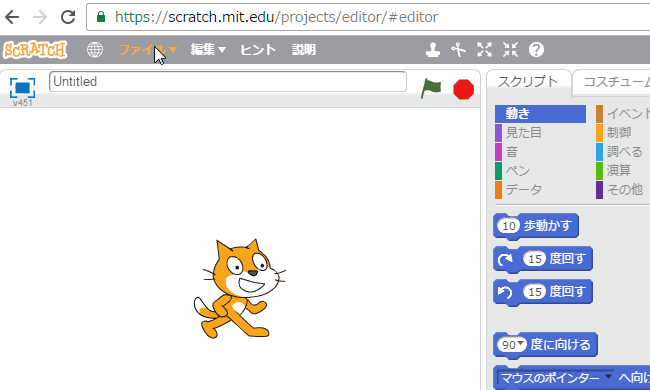Switch to the スクリプト tab

point(528,82)
